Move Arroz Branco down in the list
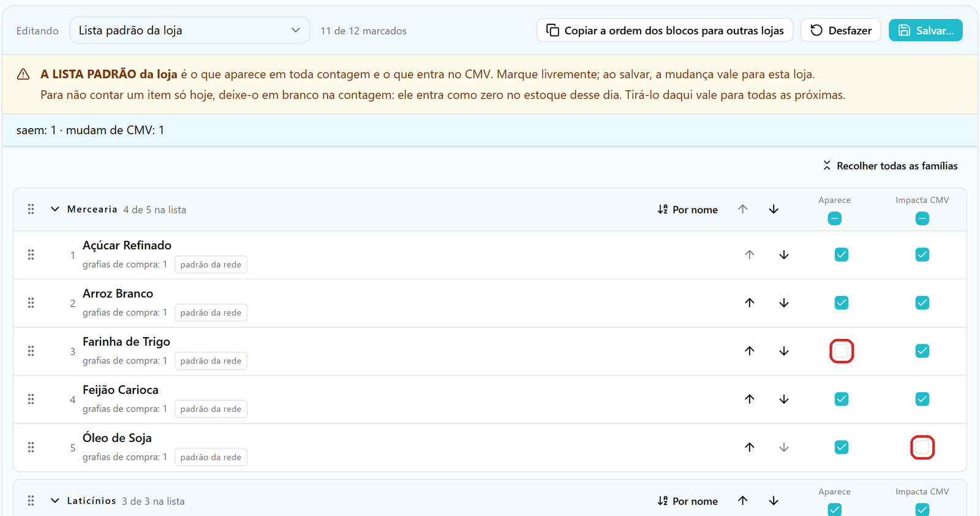The width and height of the screenshot is (980, 516). pos(784,303)
